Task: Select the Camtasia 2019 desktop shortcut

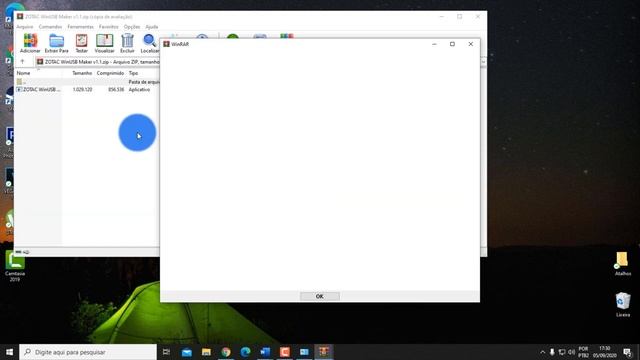Action: point(15,266)
